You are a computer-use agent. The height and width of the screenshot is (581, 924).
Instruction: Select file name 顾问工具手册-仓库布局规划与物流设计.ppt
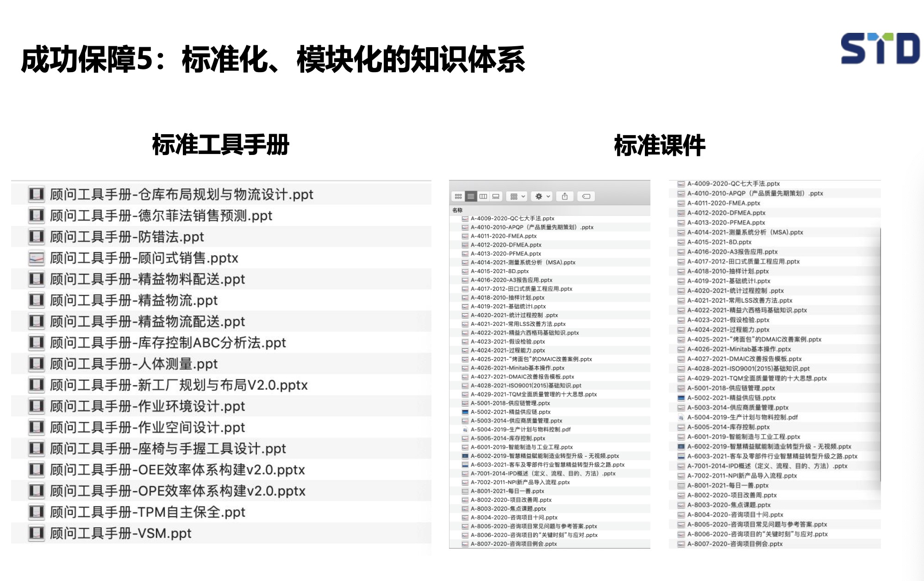[x=181, y=194]
